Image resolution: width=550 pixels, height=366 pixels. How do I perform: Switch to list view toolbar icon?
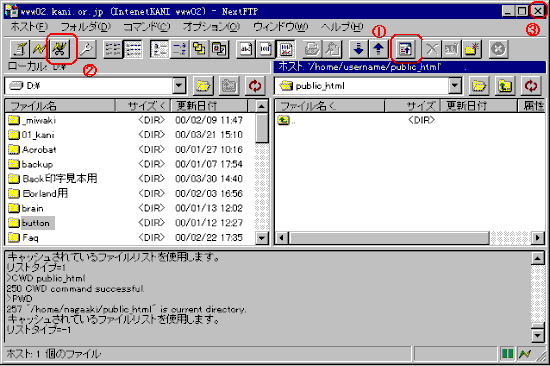113,49
